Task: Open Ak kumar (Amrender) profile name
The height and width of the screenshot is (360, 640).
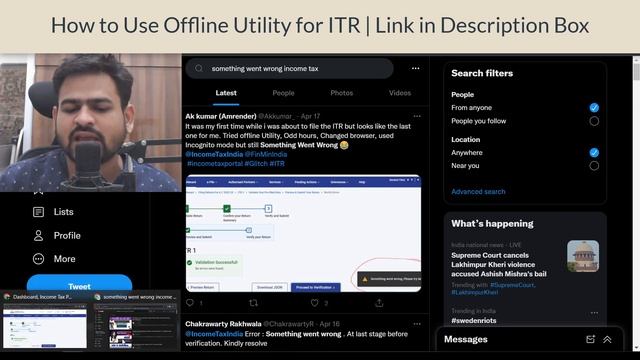Action: click(221, 116)
